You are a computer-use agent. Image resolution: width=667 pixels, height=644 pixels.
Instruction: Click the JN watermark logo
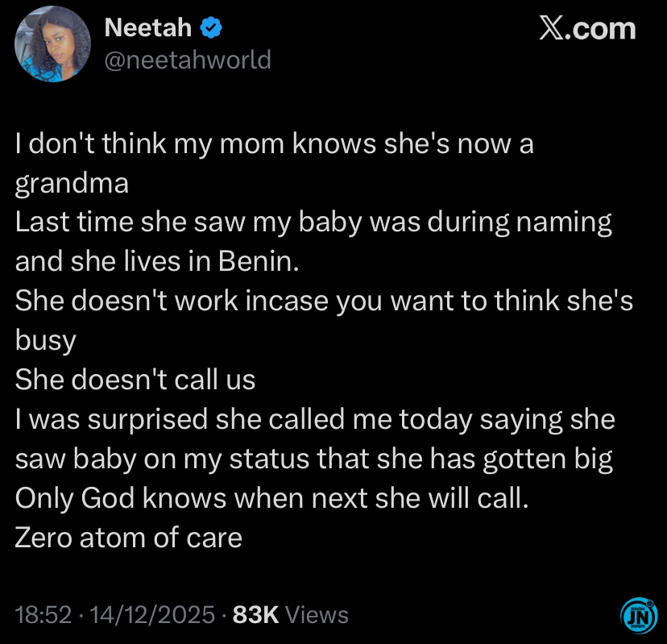coord(638,615)
